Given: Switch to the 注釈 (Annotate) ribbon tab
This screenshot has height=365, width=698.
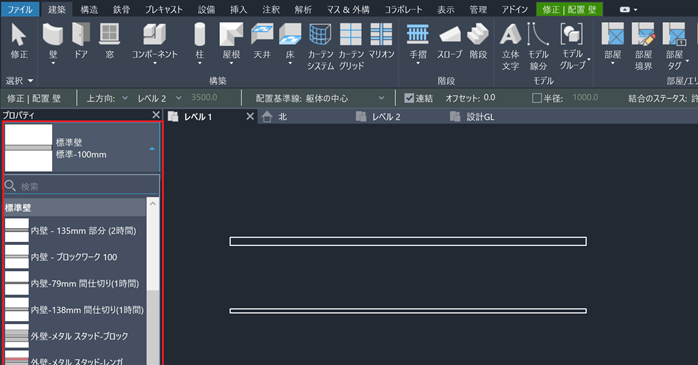Looking at the screenshot, I should pos(271,9).
